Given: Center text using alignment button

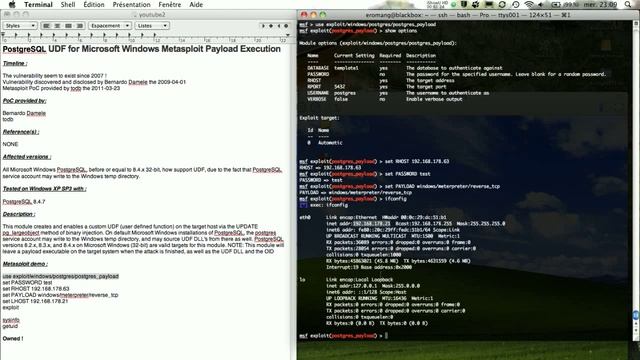Looking at the screenshot, I should coord(58,26).
